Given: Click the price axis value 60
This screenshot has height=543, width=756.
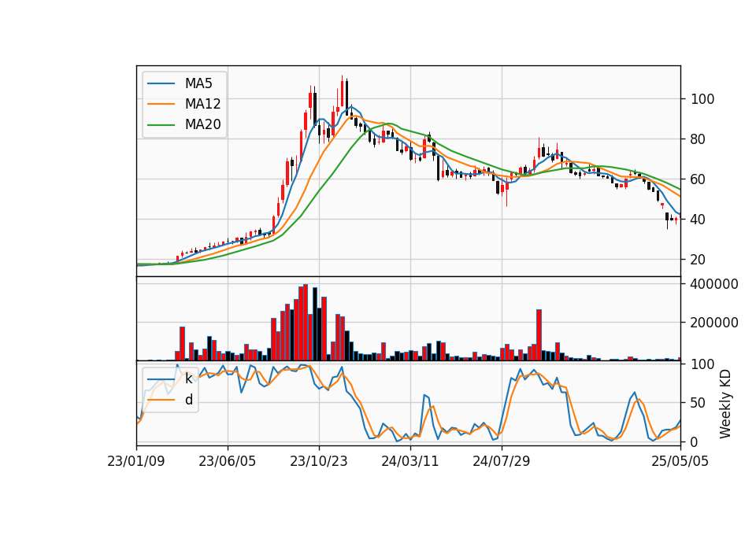Looking at the screenshot, I should (x=698, y=179).
